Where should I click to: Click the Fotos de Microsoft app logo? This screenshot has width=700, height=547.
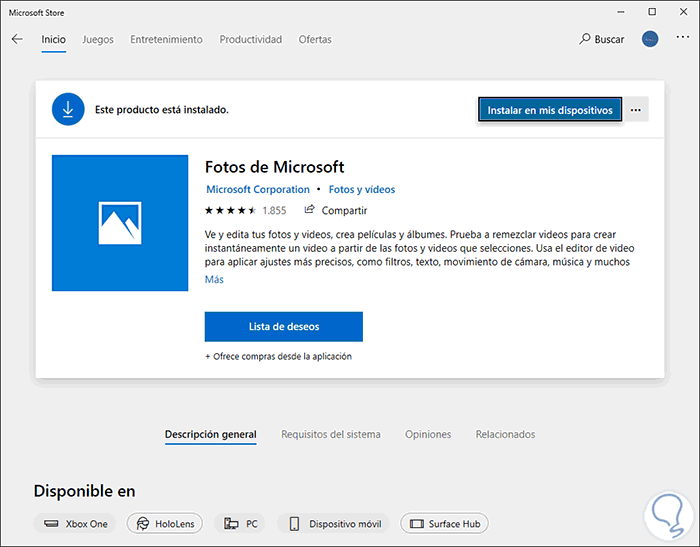tap(120, 223)
